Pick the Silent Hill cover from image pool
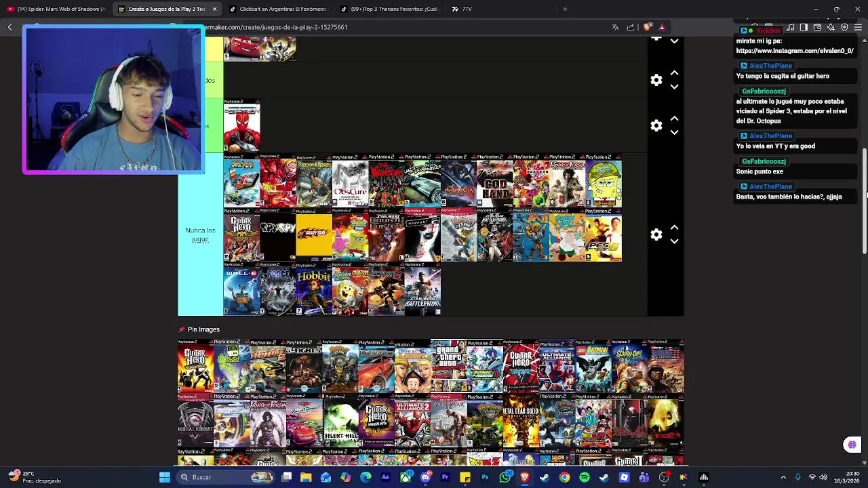The height and width of the screenshot is (488, 868). point(340,422)
